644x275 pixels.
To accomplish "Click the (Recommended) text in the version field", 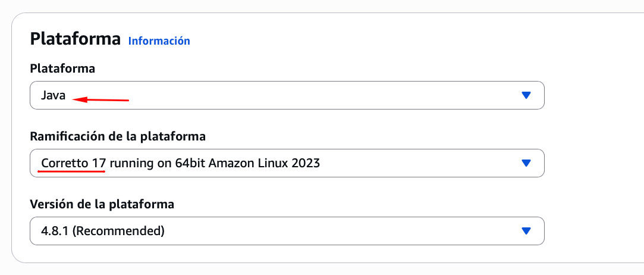I will point(118,231).
